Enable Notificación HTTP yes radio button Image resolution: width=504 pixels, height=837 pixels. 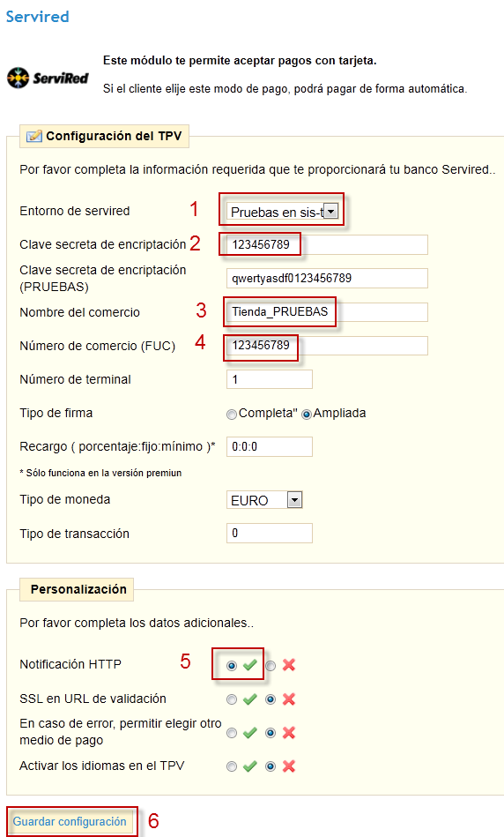tap(232, 666)
